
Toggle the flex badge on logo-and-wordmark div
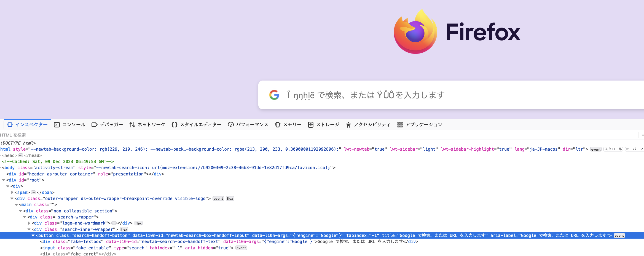(138, 223)
